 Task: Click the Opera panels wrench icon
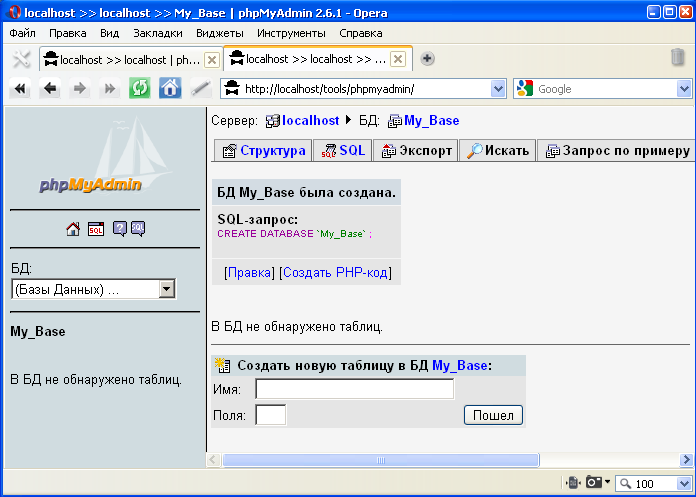20,59
